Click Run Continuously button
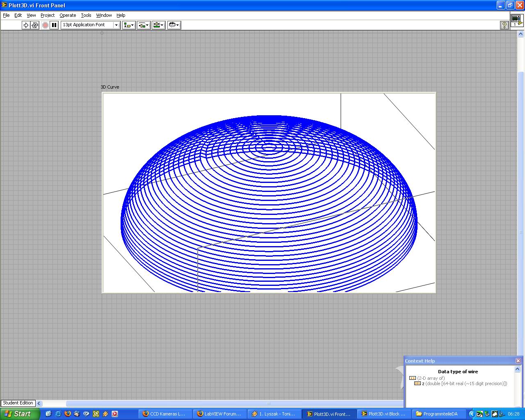The height and width of the screenshot is (420, 525). click(x=35, y=25)
